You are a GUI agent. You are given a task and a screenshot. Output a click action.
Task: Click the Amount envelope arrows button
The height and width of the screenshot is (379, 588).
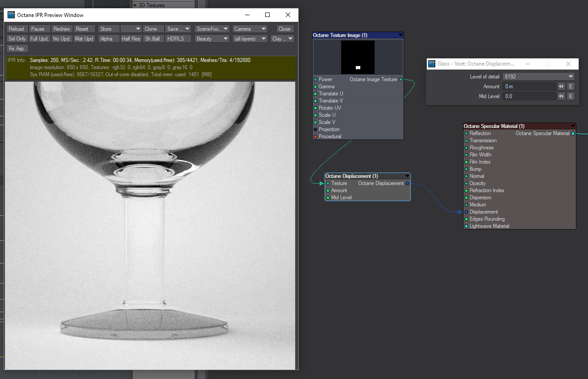point(561,87)
